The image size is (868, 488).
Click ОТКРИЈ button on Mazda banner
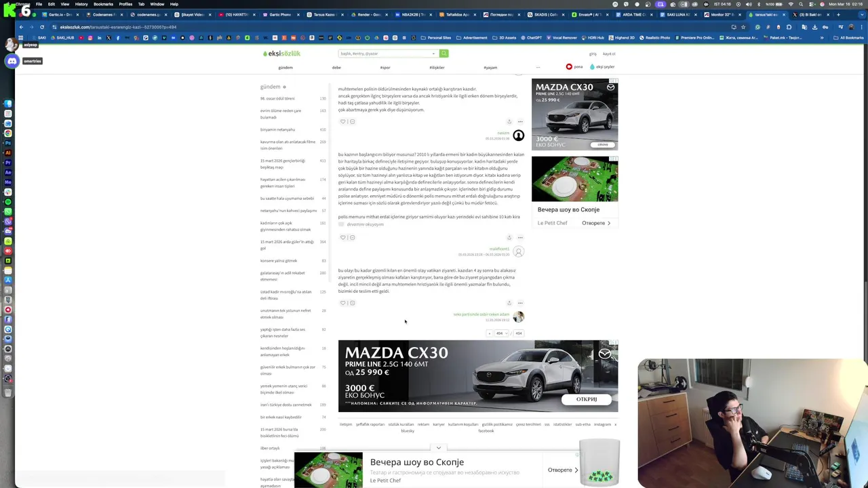587,399
